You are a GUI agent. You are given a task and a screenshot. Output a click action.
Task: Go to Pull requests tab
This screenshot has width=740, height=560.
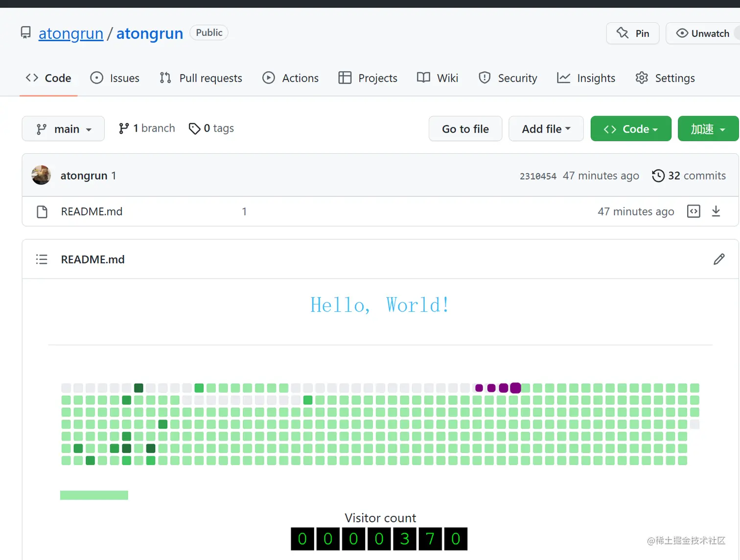pos(201,78)
